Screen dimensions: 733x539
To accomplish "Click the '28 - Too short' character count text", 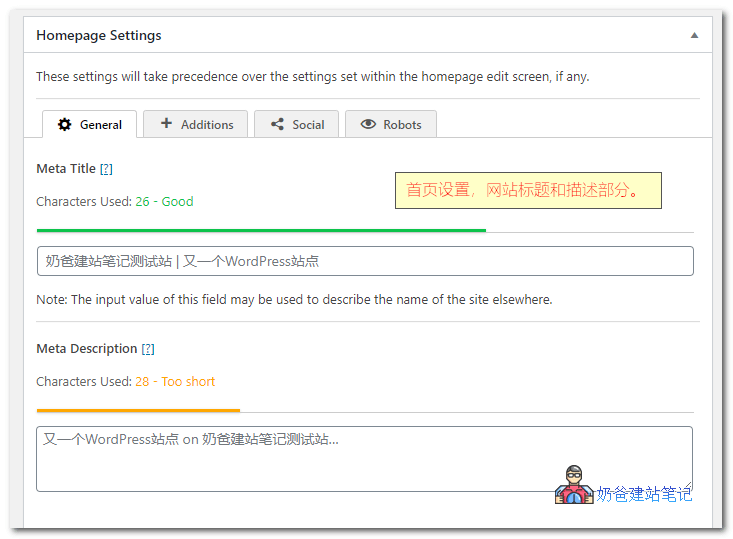I will click(x=175, y=381).
